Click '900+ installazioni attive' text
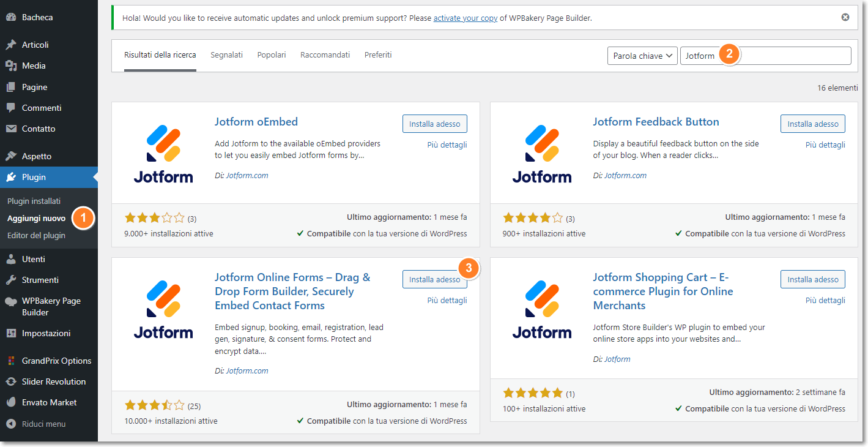This screenshot has width=868, height=447. pyautogui.click(x=544, y=234)
